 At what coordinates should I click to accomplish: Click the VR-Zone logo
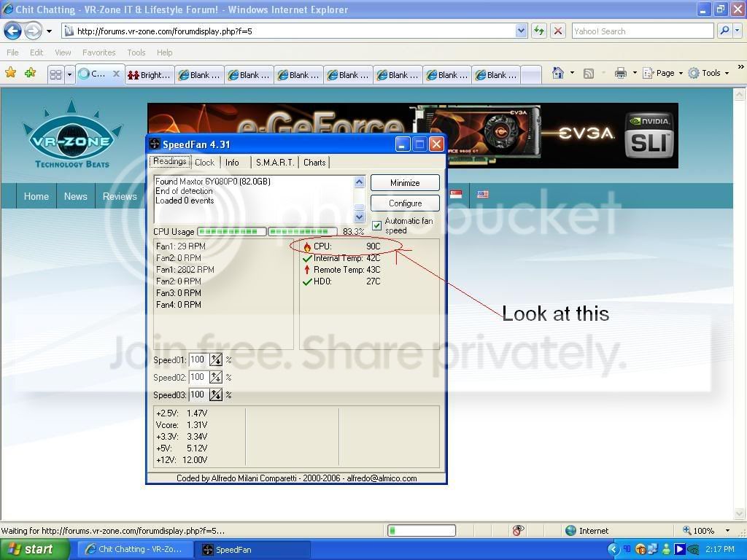tap(72, 134)
